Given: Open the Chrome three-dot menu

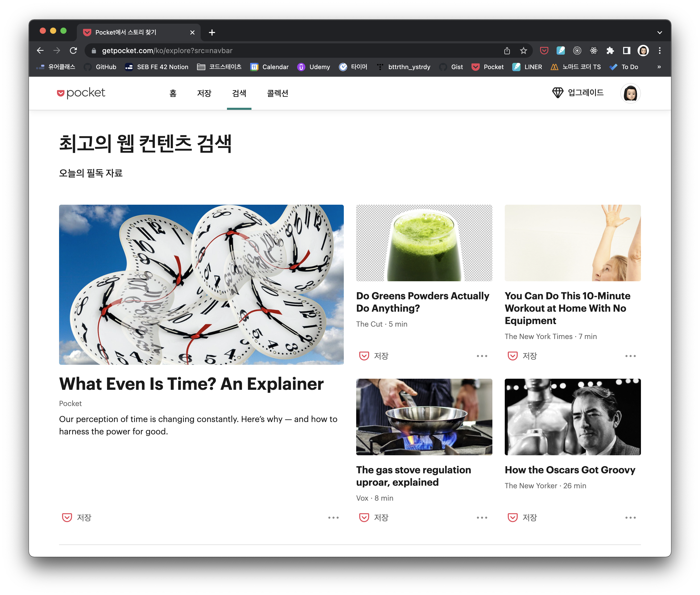Looking at the screenshot, I should [660, 51].
